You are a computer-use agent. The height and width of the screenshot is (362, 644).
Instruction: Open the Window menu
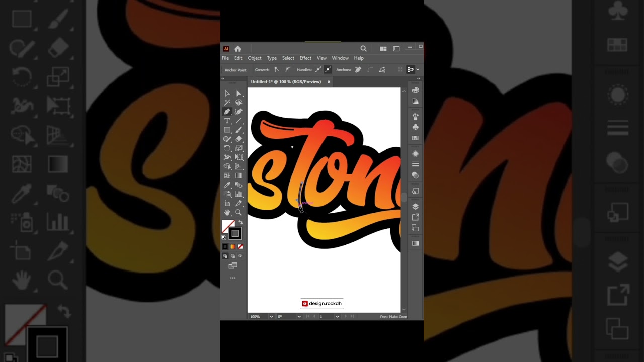coord(340,58)
